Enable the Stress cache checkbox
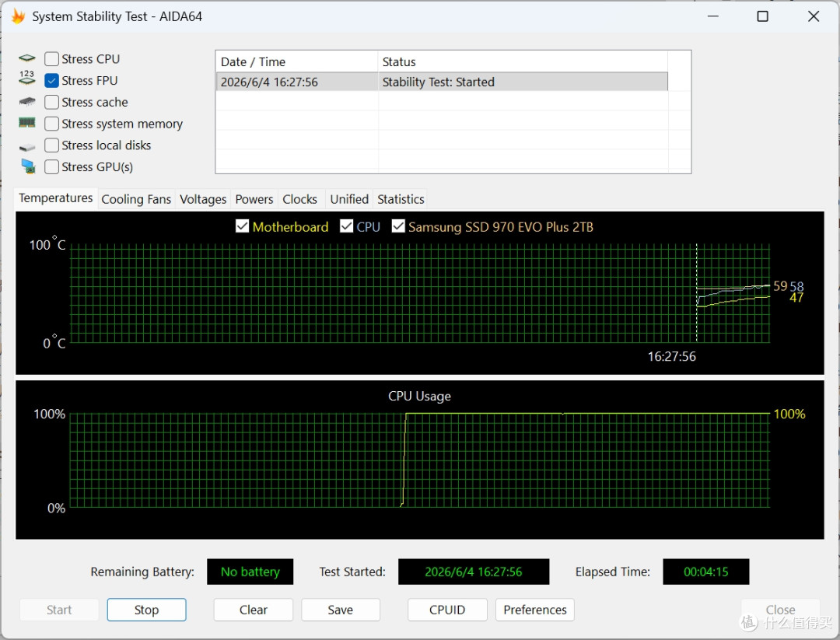Viewport: 840px width, 640px height. pyautogui.click(x=51, y=102)
